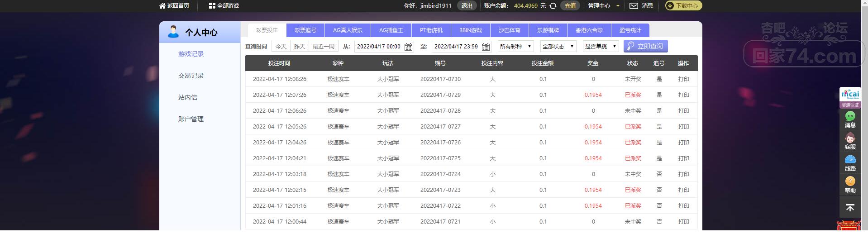Switch to the 盈亏统计 tab
The image size is (868, 248).
point(630,30)
